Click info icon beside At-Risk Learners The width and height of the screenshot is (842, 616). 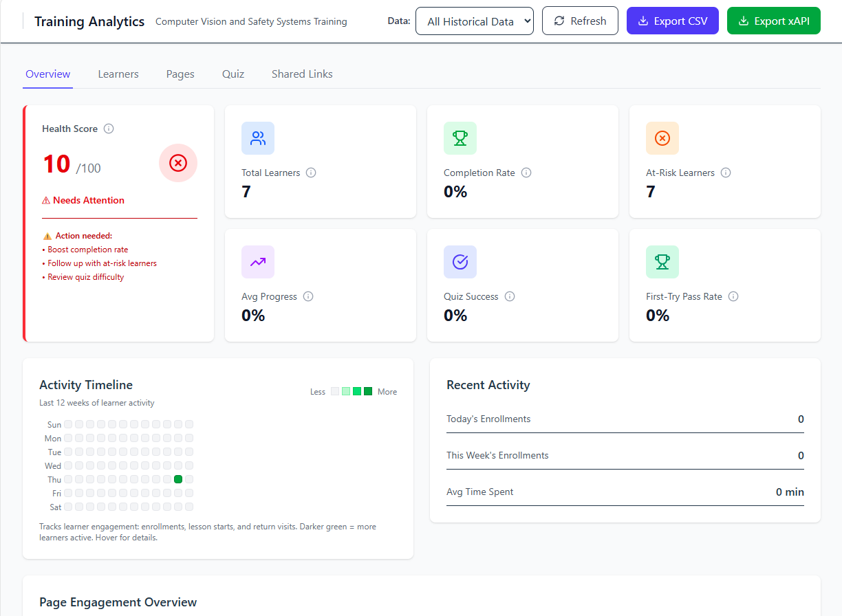point(726,173)
